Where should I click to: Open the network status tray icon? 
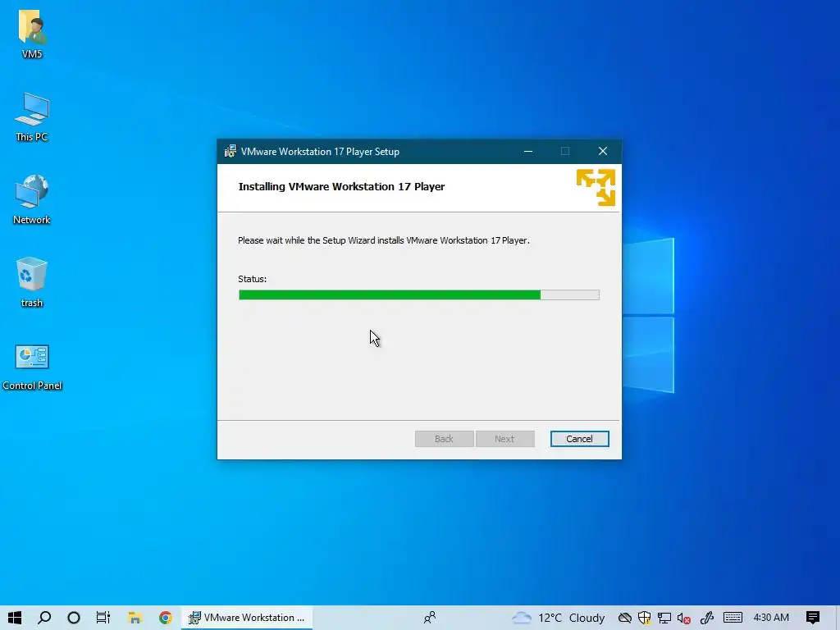click(x=664, y=618)
